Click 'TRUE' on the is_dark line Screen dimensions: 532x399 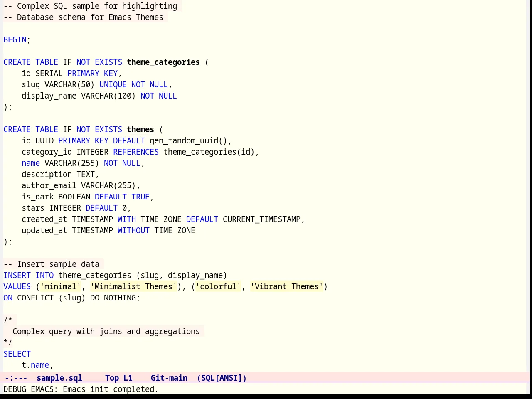point(140,197)
